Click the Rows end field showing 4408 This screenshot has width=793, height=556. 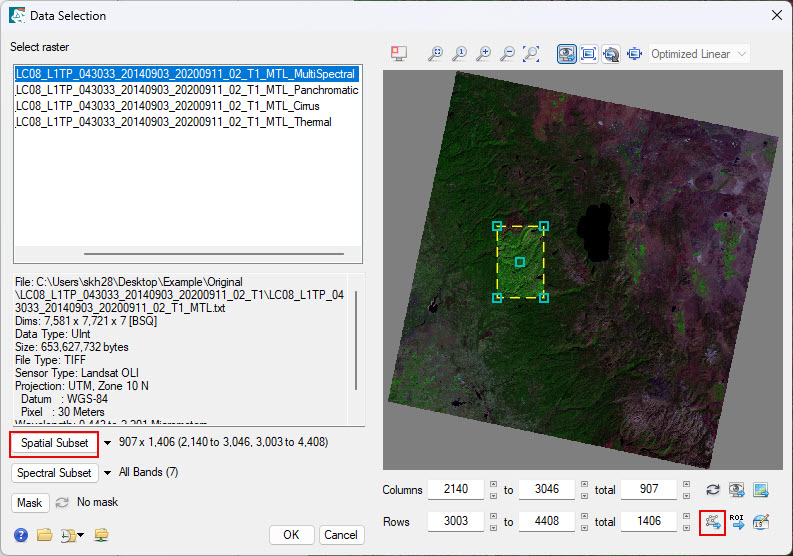[547, 521]
